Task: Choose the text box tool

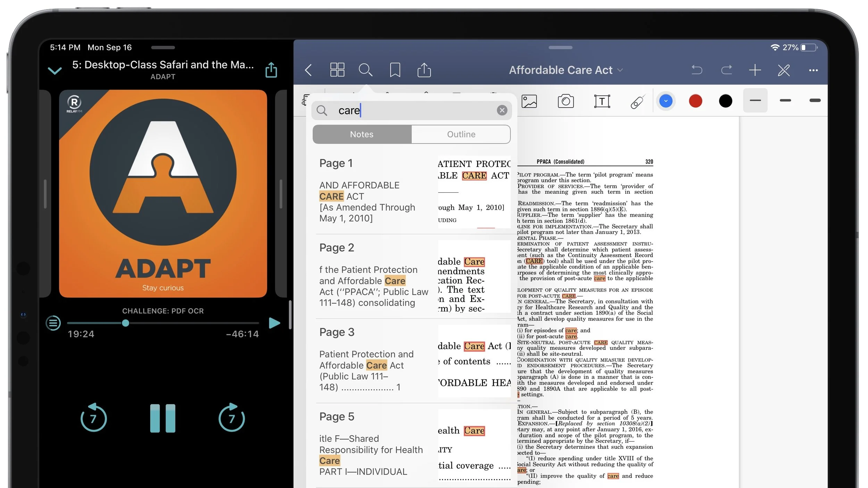Action: tap(602, 101)
